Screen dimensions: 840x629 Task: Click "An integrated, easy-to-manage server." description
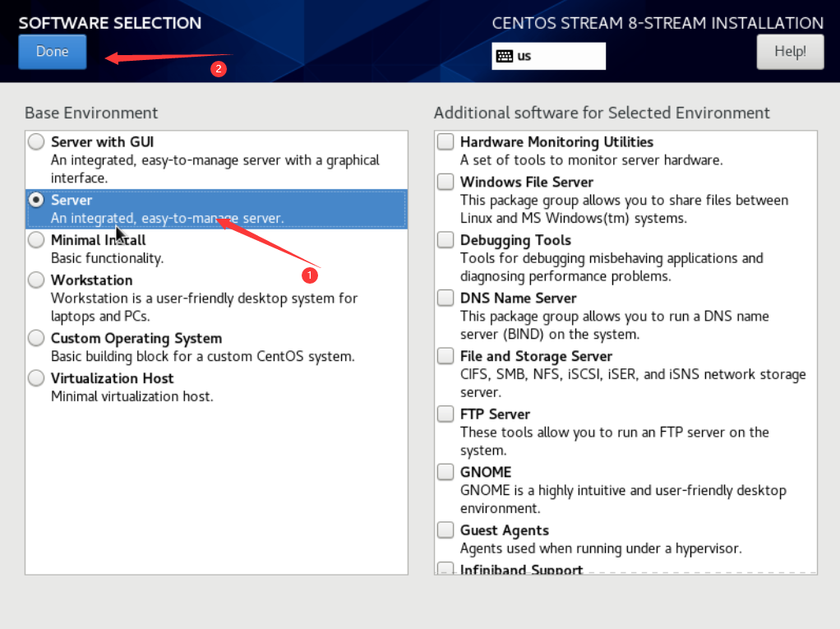tap(167, 218)
